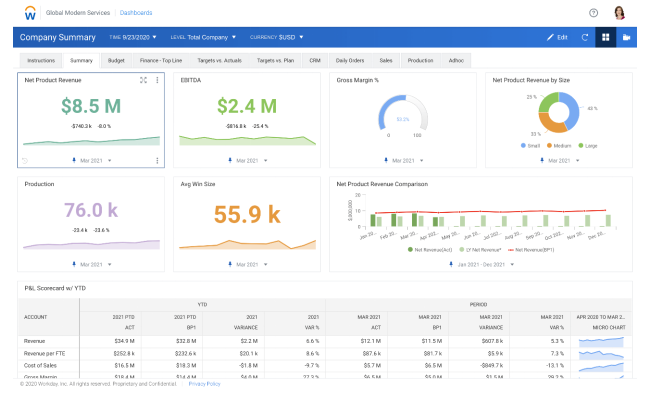Toggle LY Net Revenue legend in comparison chart
Screen dimensions: 647x393
[480, 250]
